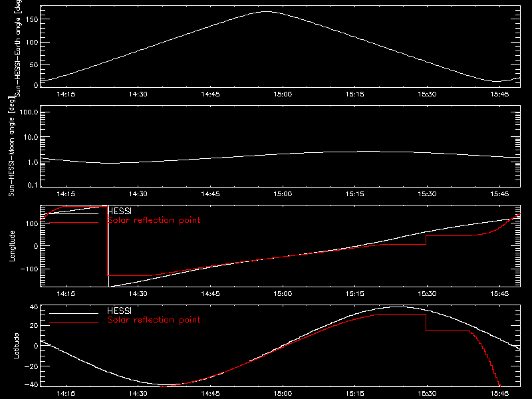Click 15:00 time label under Earth angle plot

pos(283,94)
